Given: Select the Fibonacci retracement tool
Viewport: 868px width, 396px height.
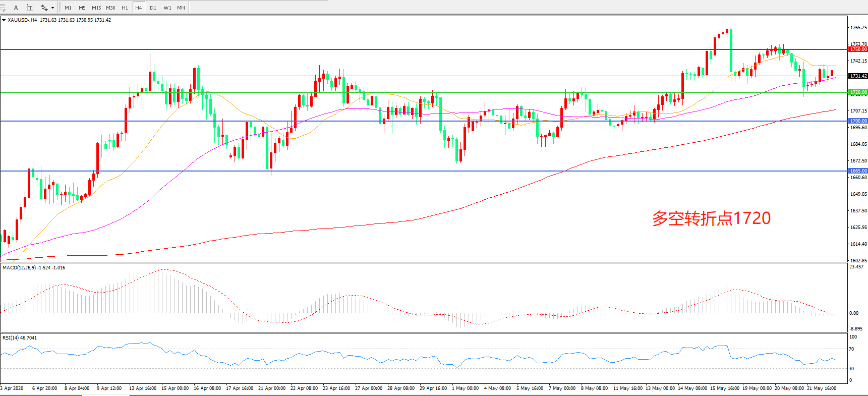Looking at the screenshot, I should tap(3, 8).
